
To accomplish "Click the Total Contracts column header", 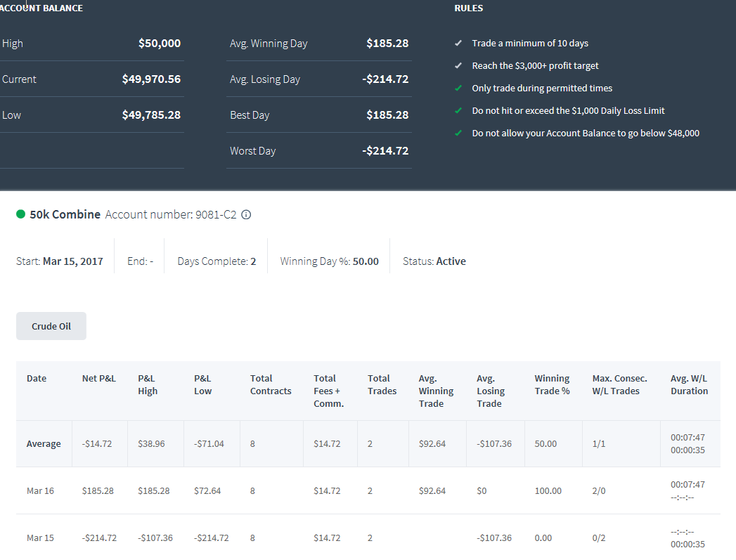I will click(x=271, y=384).
